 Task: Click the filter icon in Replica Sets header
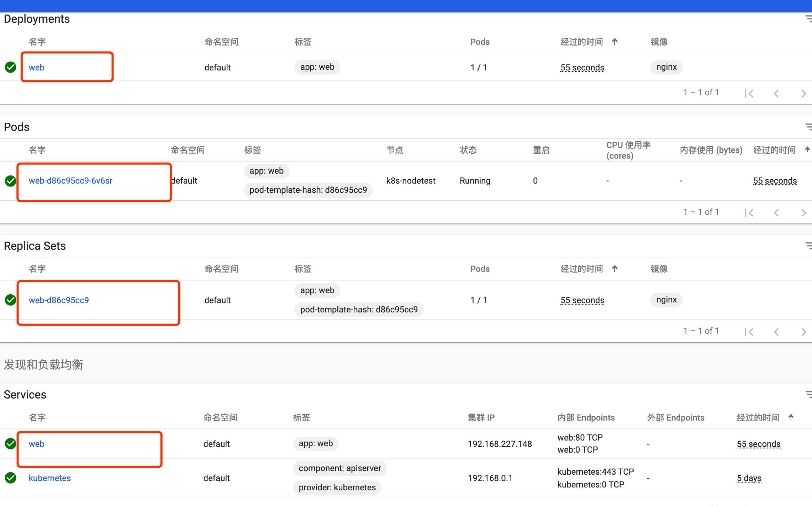coord(808,246)
